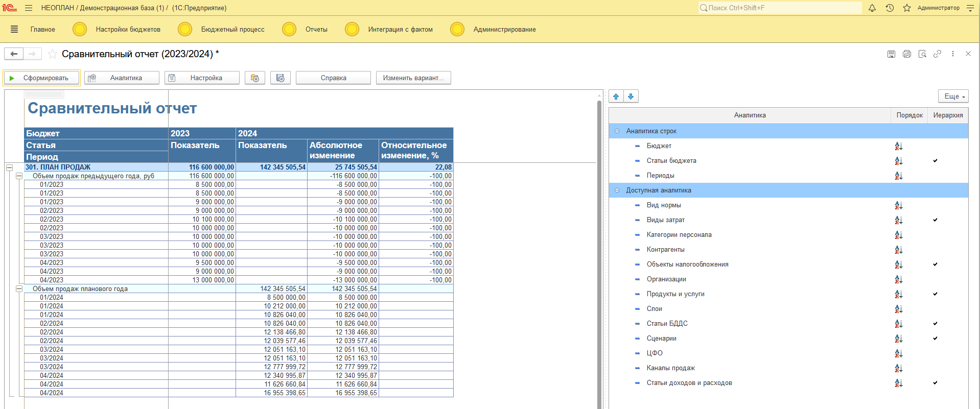This screenshot has width=980, height=409.
Task: Open the Еще dropdown menu
Action: 953,96
